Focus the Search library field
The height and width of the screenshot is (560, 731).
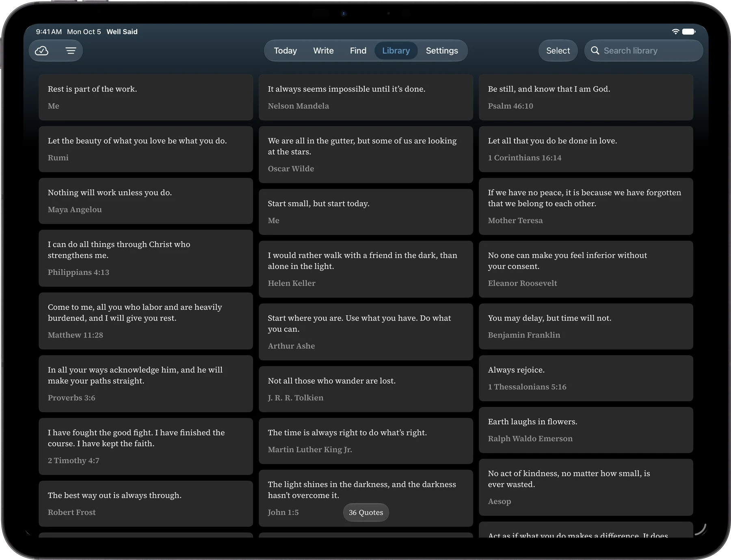point(644,51)
